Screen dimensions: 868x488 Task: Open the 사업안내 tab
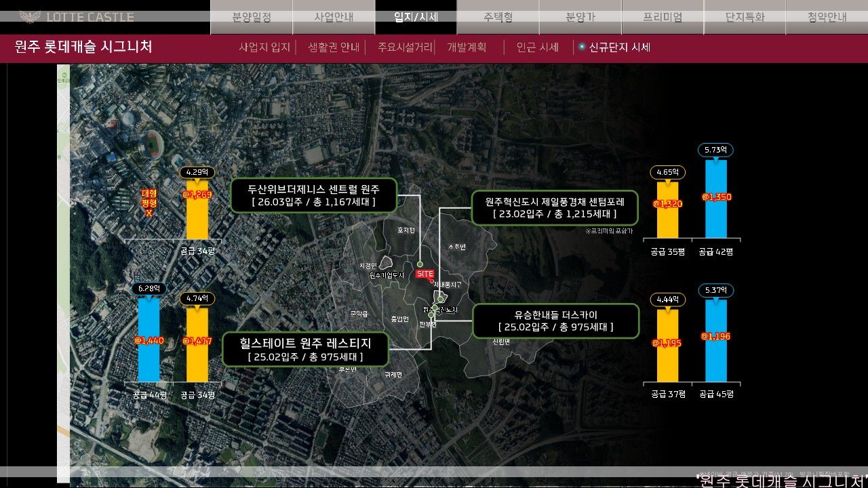pyautogui.click(x=334, y=17)
